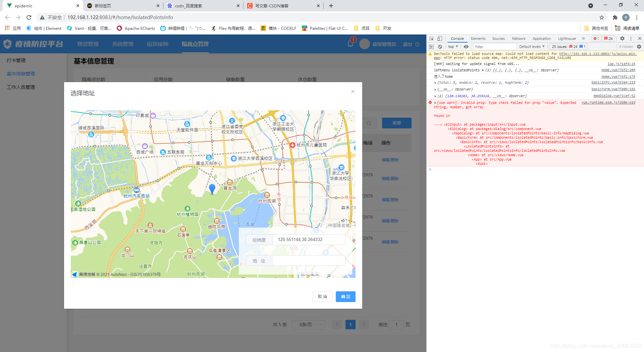Viewport: 644px width, 352px height.
Task: Click the 杭州市儿童医院 hospital icon on map
Action: [292, 145]
